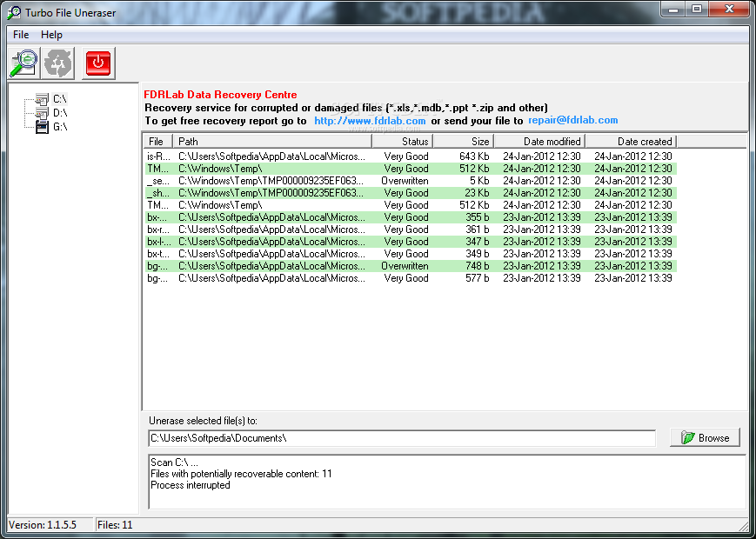Click the potentially recoverable content log line

click(x=241, y=474)
